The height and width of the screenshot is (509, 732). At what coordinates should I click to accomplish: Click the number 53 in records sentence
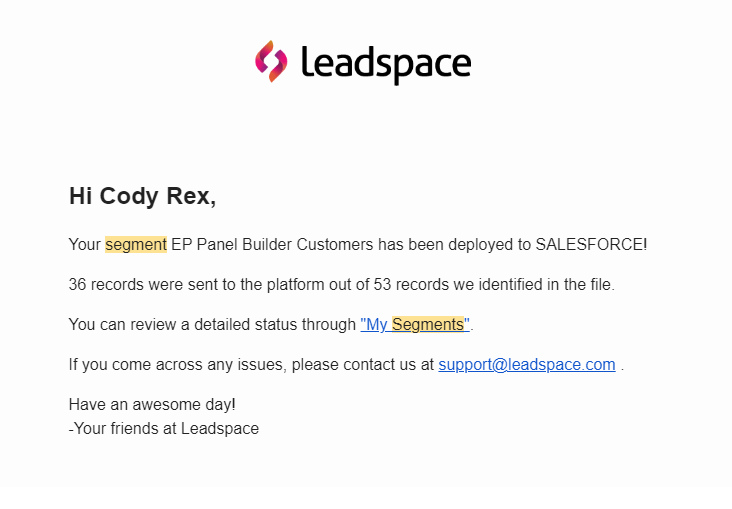(x=382, y=284)
